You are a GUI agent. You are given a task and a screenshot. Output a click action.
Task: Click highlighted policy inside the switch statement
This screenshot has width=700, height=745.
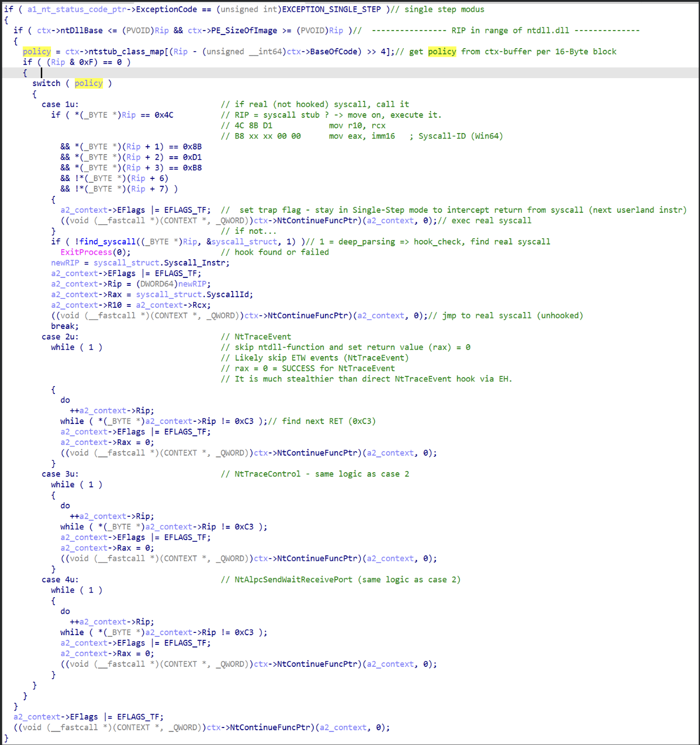click(x=88, y=83)
